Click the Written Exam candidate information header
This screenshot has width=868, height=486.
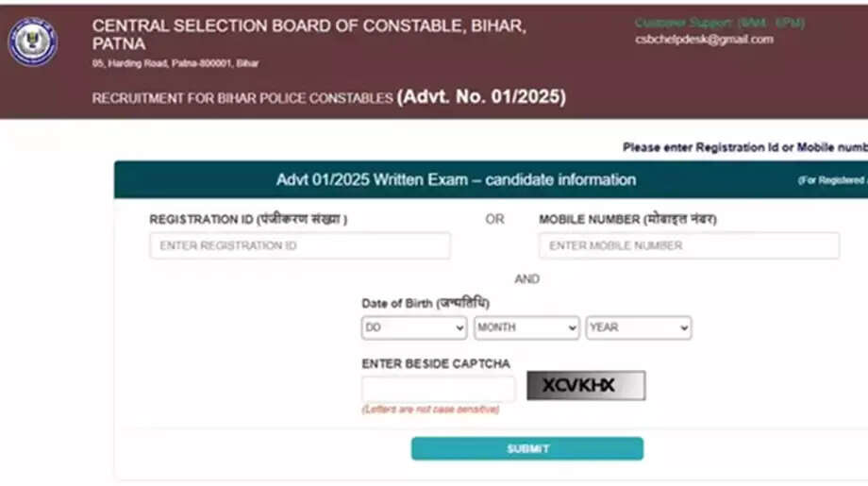coord(456,179)
